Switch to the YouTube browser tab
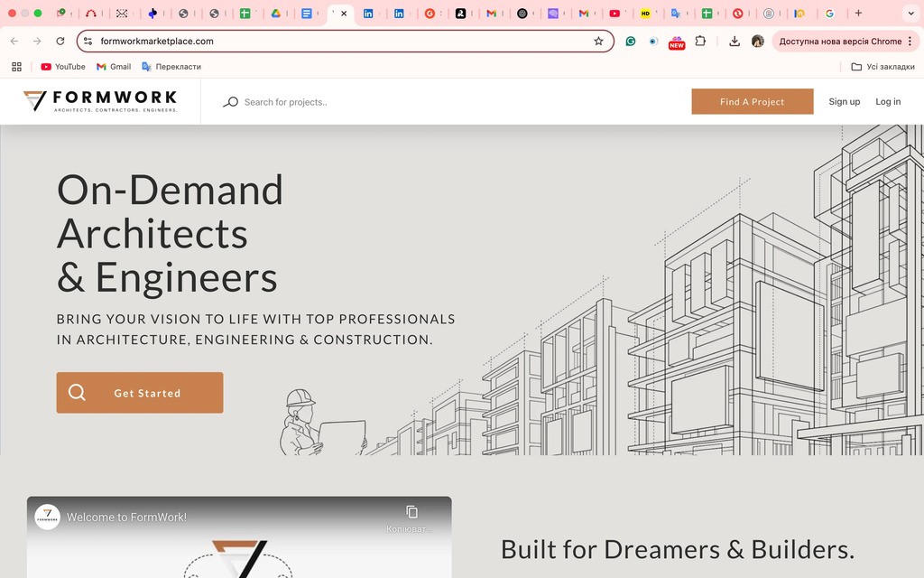The image size is (924, 578). 614,14
